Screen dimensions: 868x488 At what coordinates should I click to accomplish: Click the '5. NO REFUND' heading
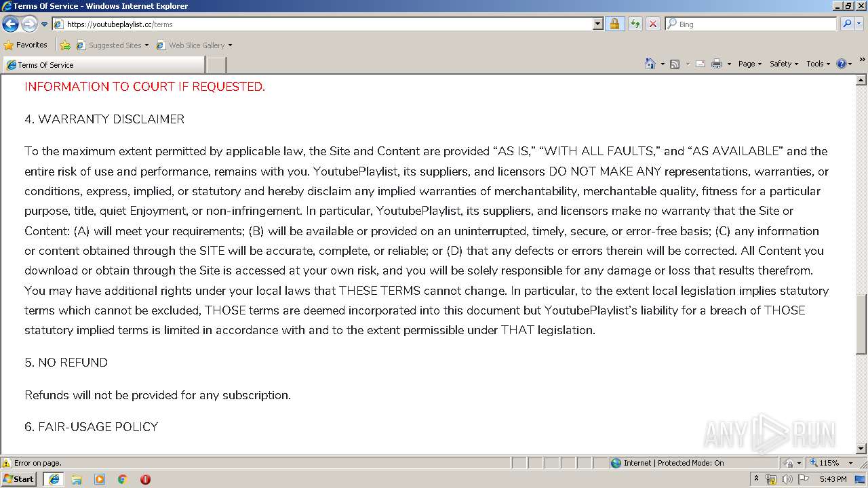click(x=66, y=363)
